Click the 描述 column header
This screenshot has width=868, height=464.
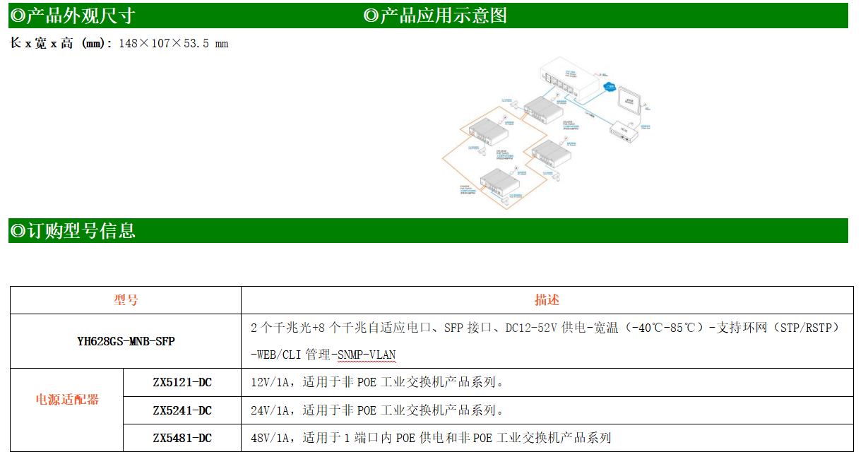[x=547, y=300]
